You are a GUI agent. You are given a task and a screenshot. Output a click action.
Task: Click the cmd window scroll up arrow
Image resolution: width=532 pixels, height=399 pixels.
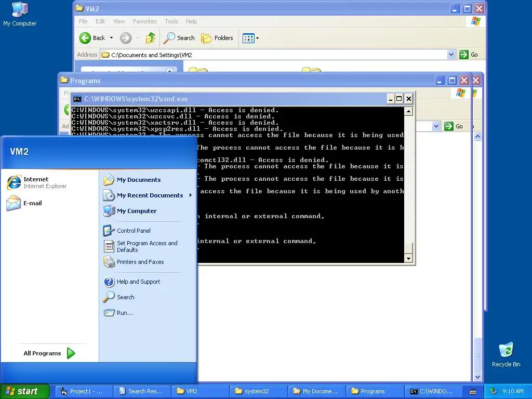point(408,111)
